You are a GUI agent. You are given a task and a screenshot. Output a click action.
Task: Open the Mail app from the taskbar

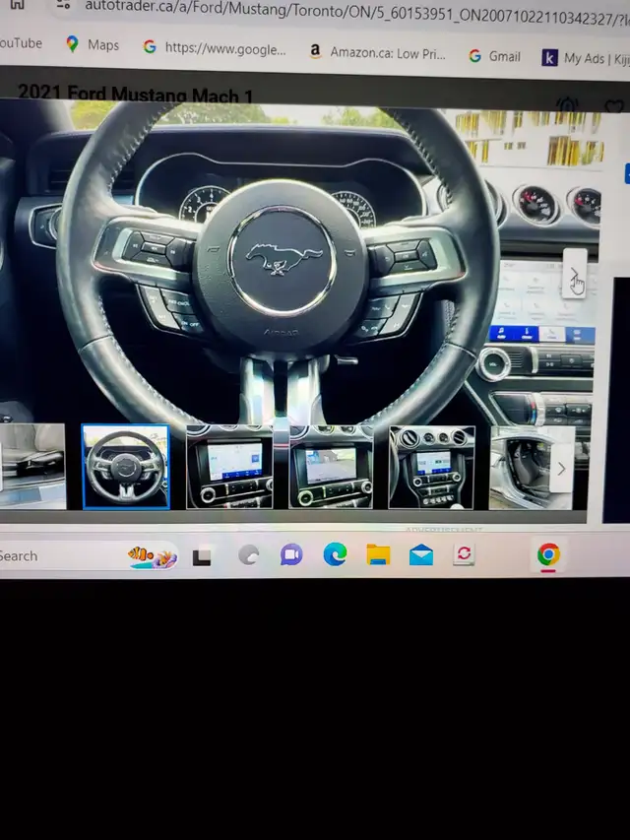coord(421,554)
